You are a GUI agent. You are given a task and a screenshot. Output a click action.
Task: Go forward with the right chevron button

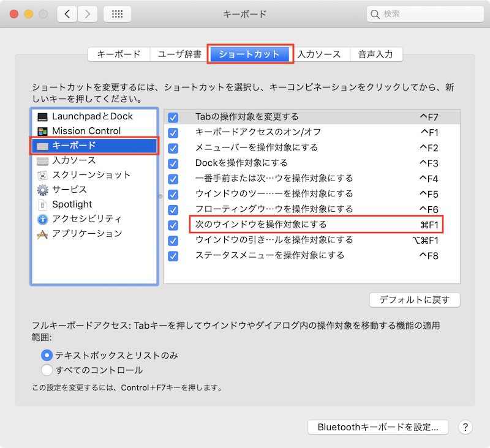tap(88, 14)
